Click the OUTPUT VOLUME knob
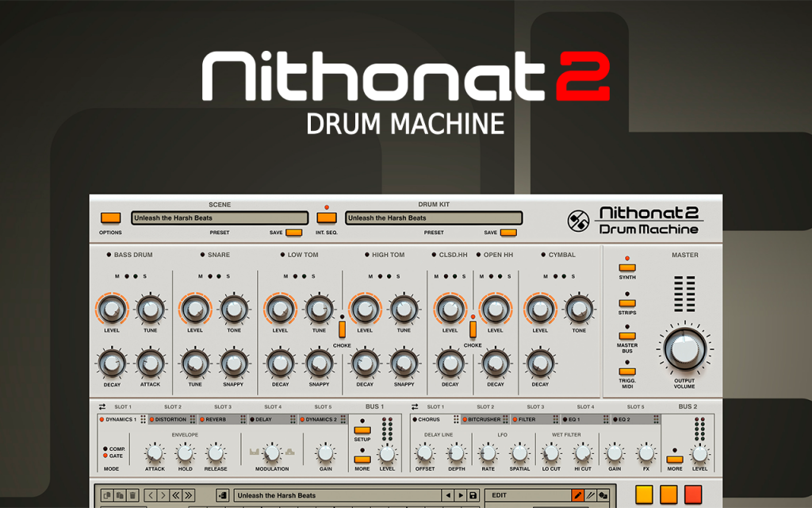 tap(684, 349)
